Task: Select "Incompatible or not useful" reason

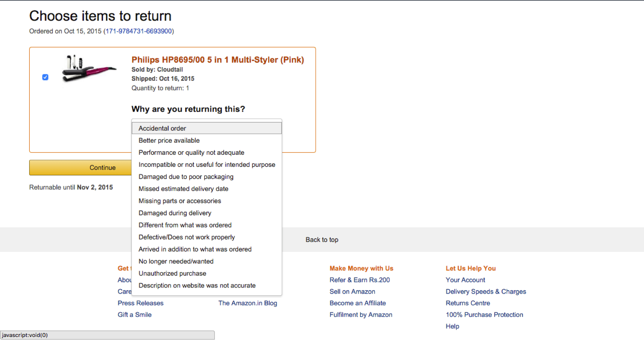Action: tap(207, 165)
